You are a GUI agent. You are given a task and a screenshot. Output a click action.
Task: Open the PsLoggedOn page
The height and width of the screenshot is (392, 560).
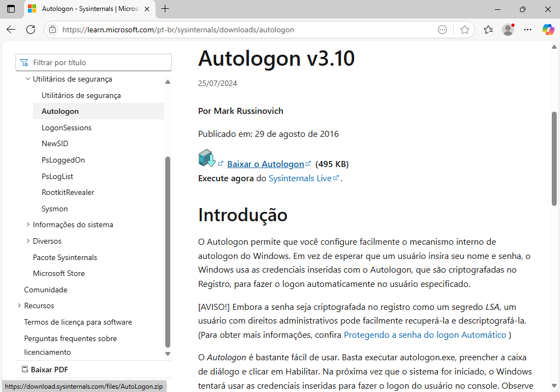63,160
